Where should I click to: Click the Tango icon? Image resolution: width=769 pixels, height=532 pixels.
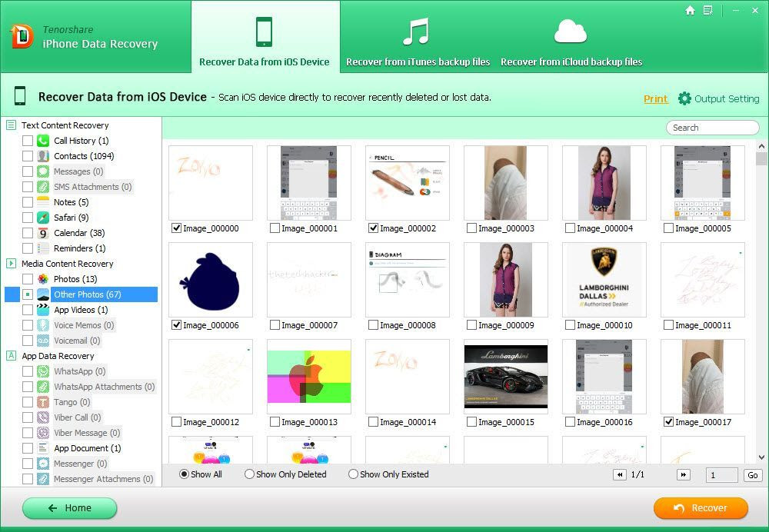point(43,402)
